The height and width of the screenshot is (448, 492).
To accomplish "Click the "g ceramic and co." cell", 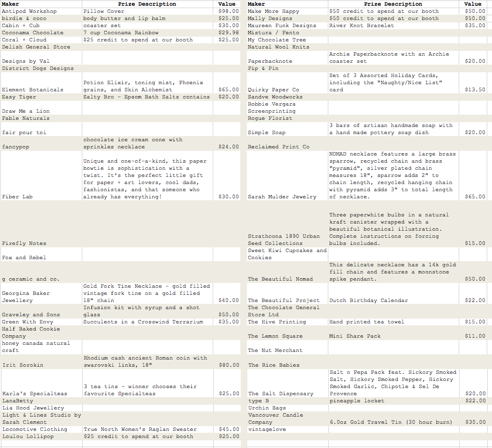I will click(x=41, y=272).
